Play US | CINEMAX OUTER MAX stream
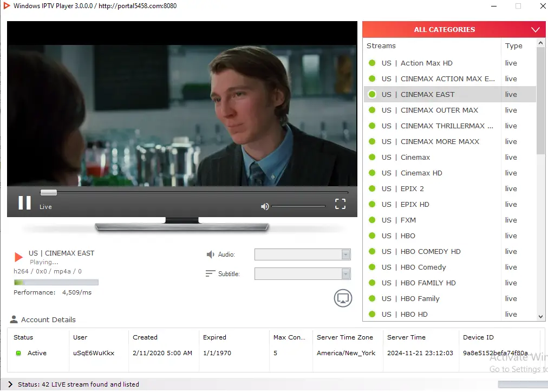Viewport: 548px width, 392px height. coord(449,110)
